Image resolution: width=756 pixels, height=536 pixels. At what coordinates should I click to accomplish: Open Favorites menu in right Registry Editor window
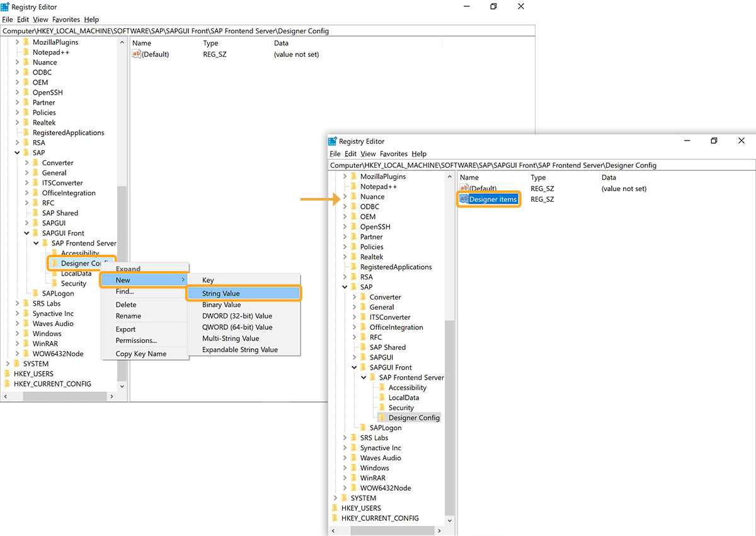[x=394, y=154]
